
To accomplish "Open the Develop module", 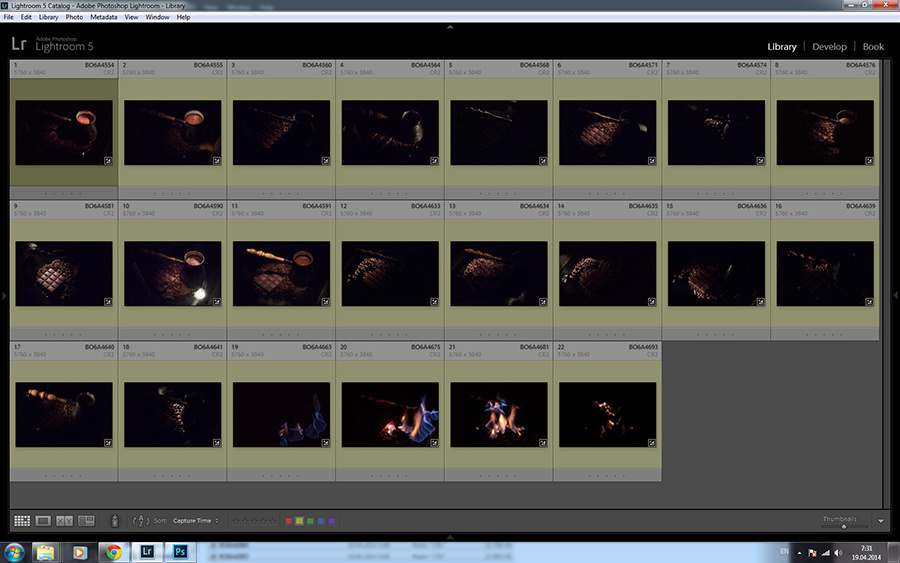I will [x=829, y=47].
